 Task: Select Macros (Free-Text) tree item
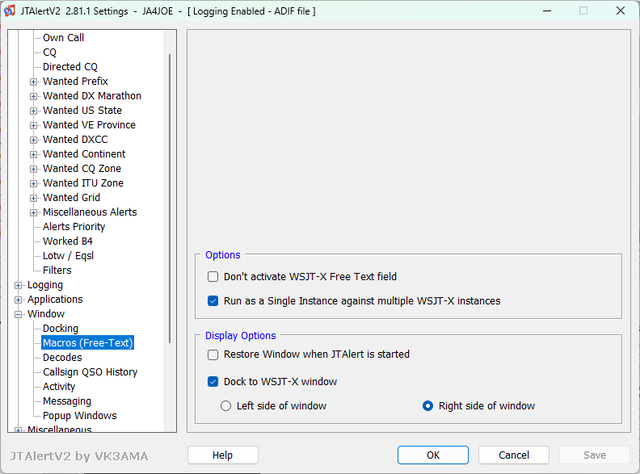pos(88,343)
